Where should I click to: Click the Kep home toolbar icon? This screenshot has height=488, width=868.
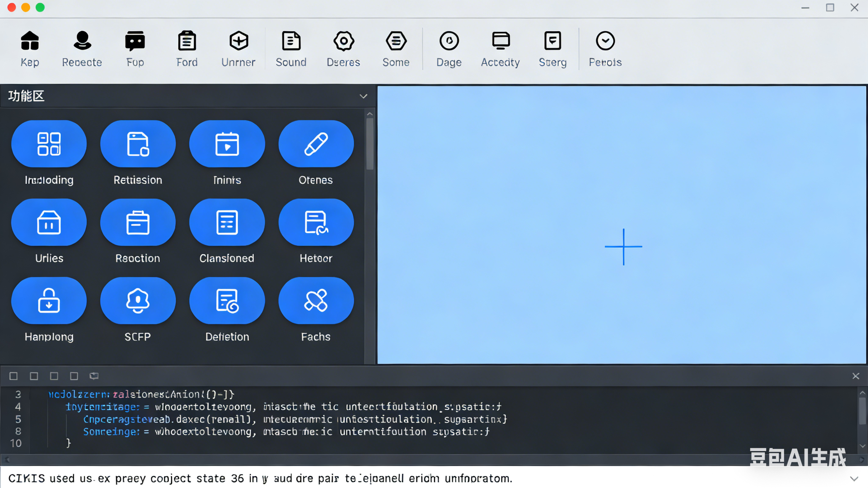click(x=30, y=41)
